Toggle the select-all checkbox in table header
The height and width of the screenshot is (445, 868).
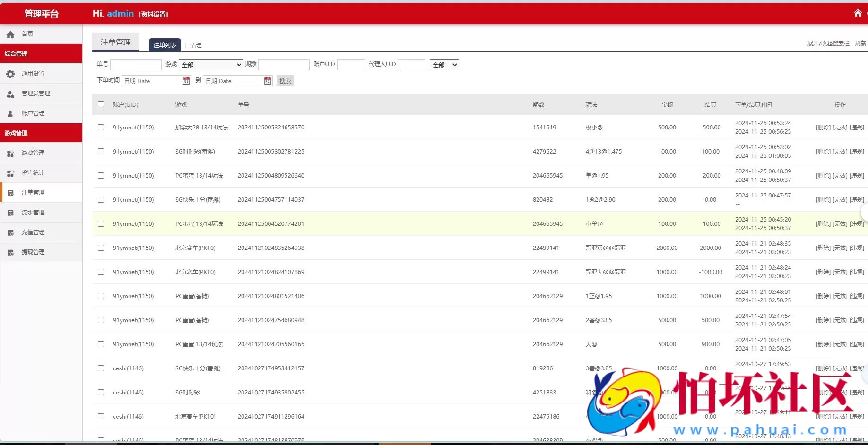coord(101,104)
